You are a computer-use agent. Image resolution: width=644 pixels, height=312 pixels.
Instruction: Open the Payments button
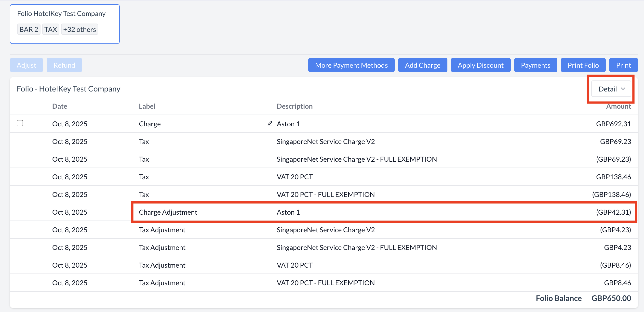tap(535, 65)
